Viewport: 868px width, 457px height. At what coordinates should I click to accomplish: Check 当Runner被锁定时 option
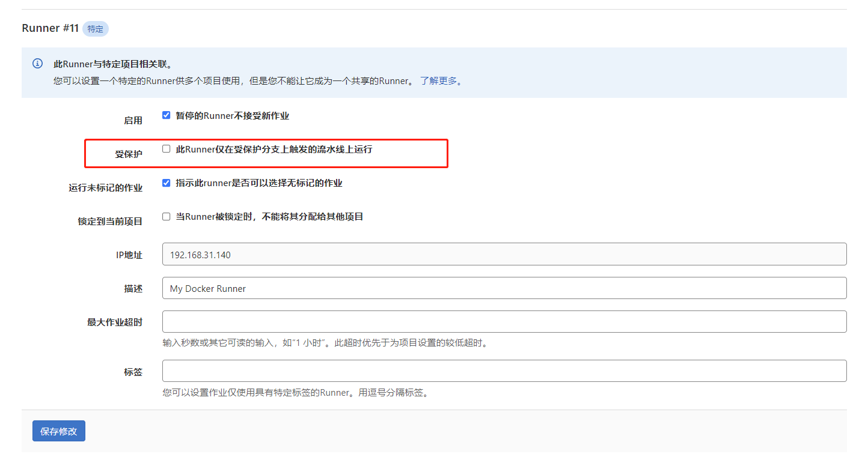[x=167, y=216]
